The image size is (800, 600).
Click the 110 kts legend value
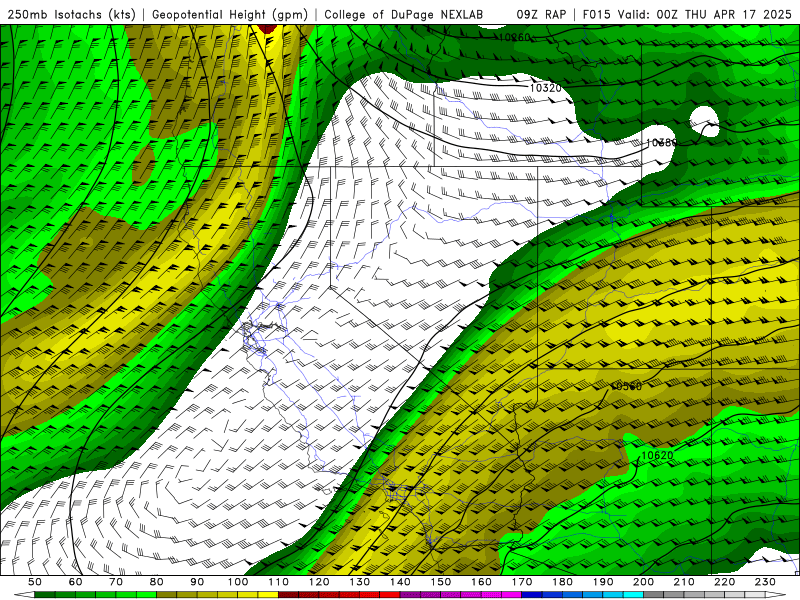coord(279,582)
